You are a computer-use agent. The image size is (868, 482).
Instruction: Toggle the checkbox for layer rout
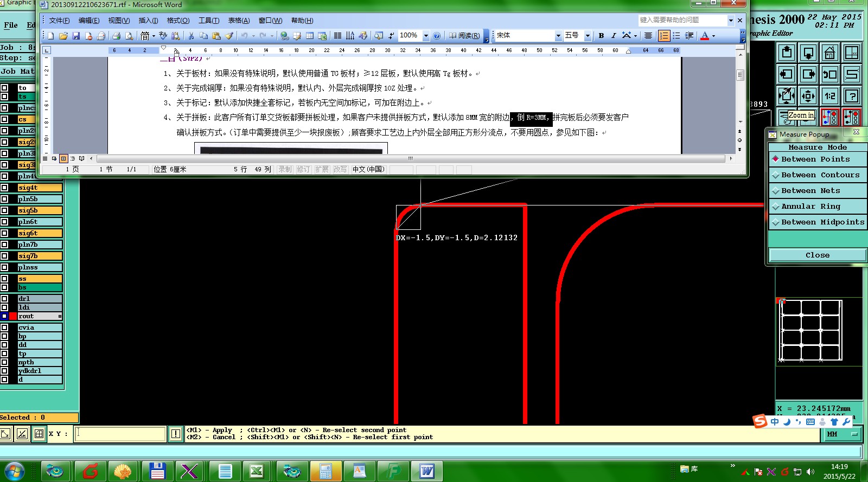click(x=4, y=316)
